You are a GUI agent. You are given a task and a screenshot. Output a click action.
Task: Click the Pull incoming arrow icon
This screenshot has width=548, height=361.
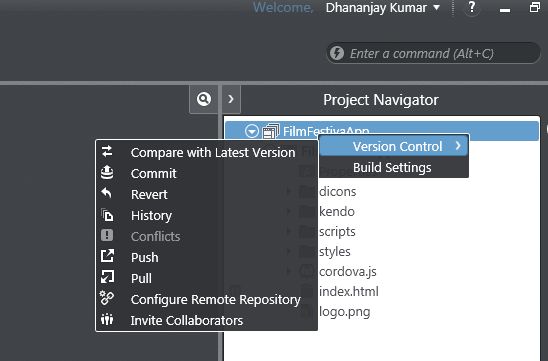pyautogui.click(x=107, y=277)
